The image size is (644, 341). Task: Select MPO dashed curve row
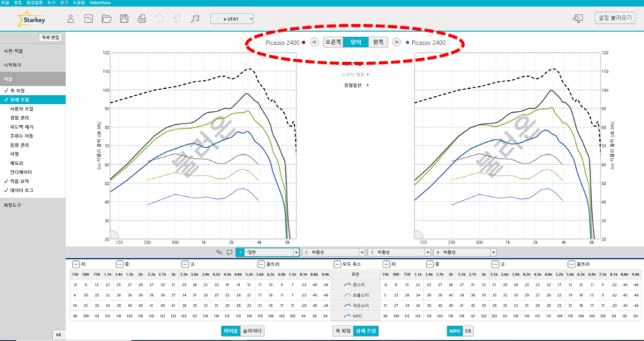point(356,316)
